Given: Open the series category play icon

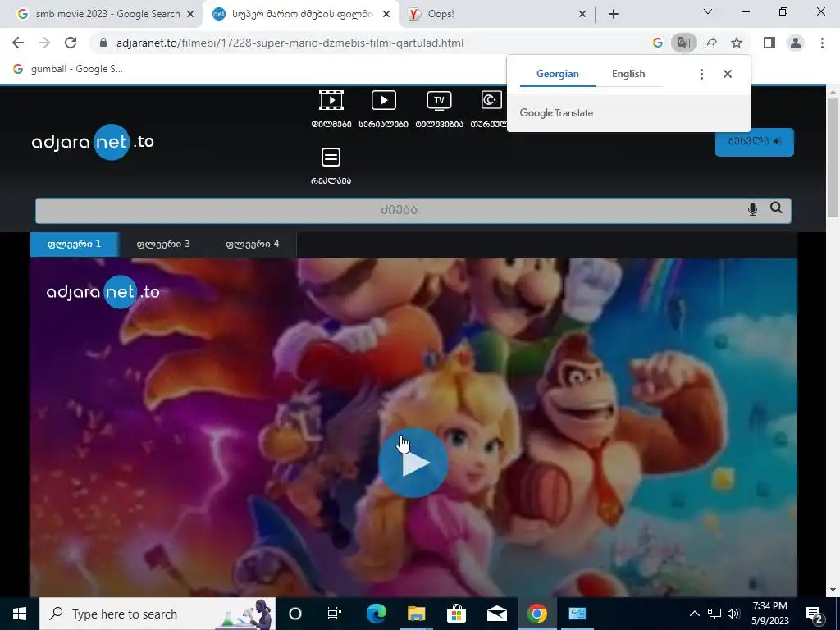Looking at the screenshot, I should [384, 100].
